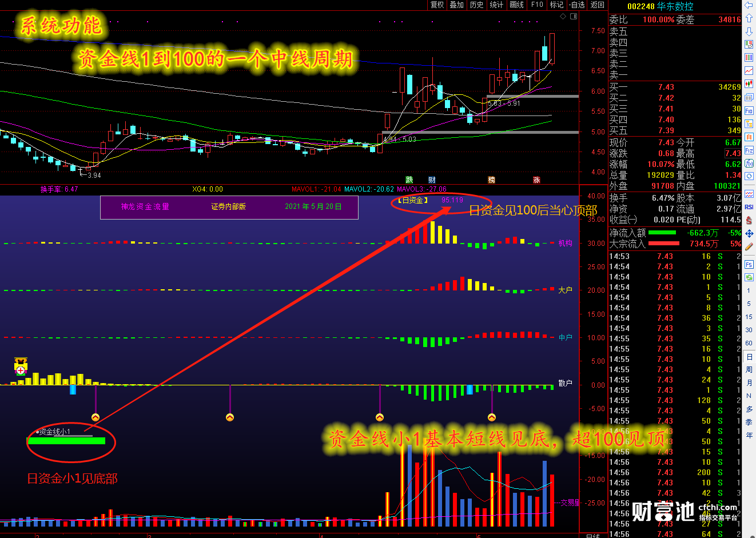Click the first orange arrow timeline marker

click(96, 417)
